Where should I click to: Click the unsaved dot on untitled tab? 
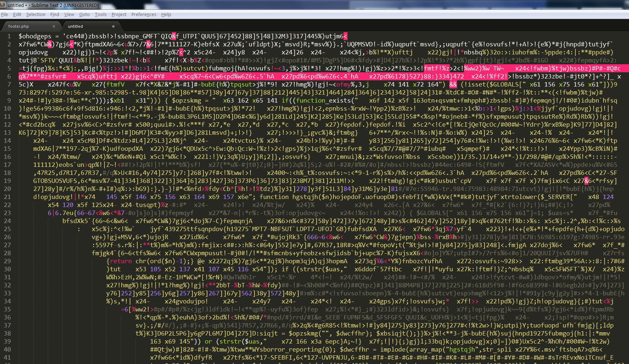pos(113,26)
